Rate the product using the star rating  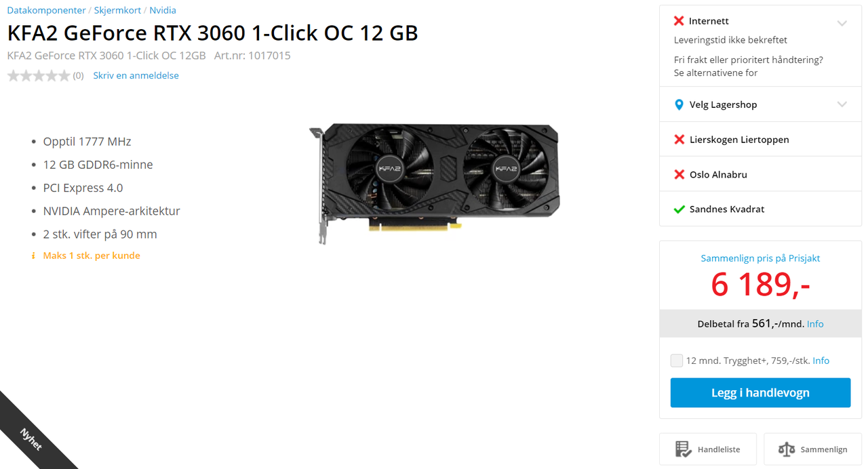coord(39,76)
